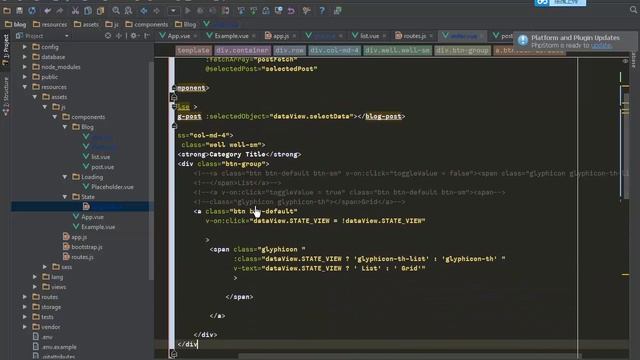Click the template structure breadcrumb
The image size is (640, 360).
point(193,50)
